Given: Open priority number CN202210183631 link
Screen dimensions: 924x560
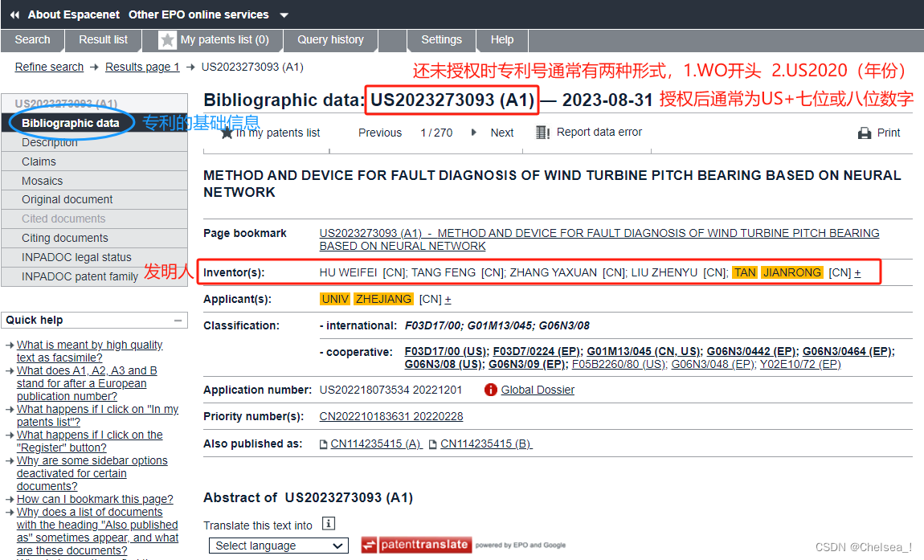Looking at the screenshot, I should [391, 417].
